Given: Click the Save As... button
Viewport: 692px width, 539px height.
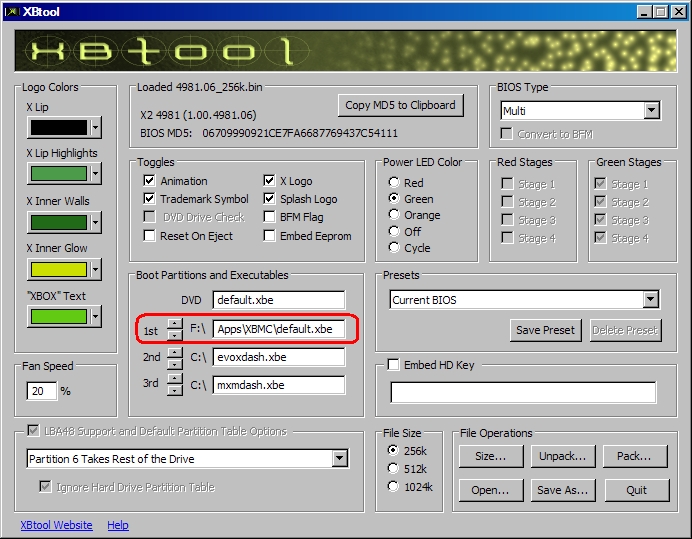Looking at the screenshot, I should pos(563,490).
